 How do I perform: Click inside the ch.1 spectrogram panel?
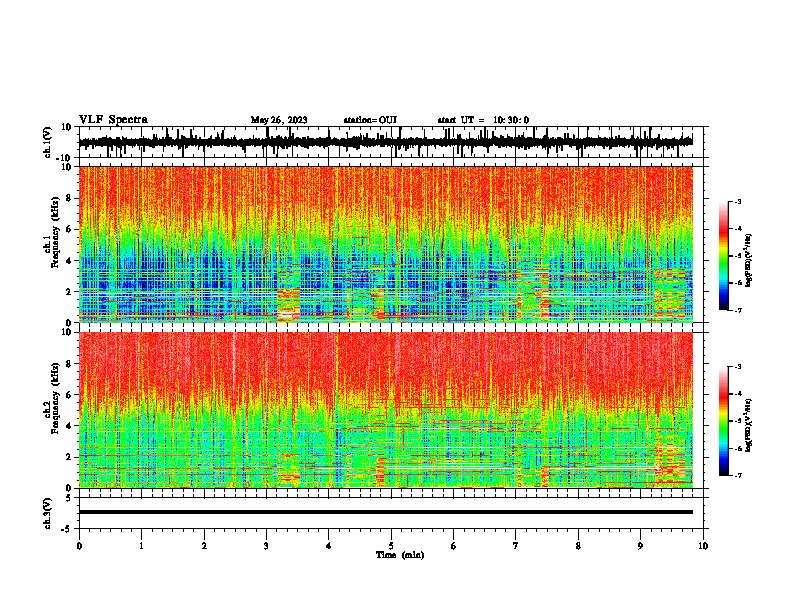385,244
